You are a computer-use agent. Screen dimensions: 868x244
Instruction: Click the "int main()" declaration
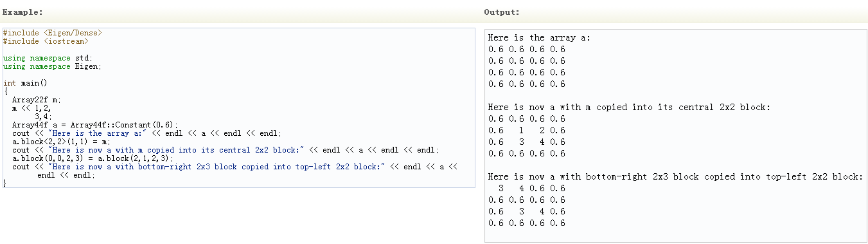25,83
